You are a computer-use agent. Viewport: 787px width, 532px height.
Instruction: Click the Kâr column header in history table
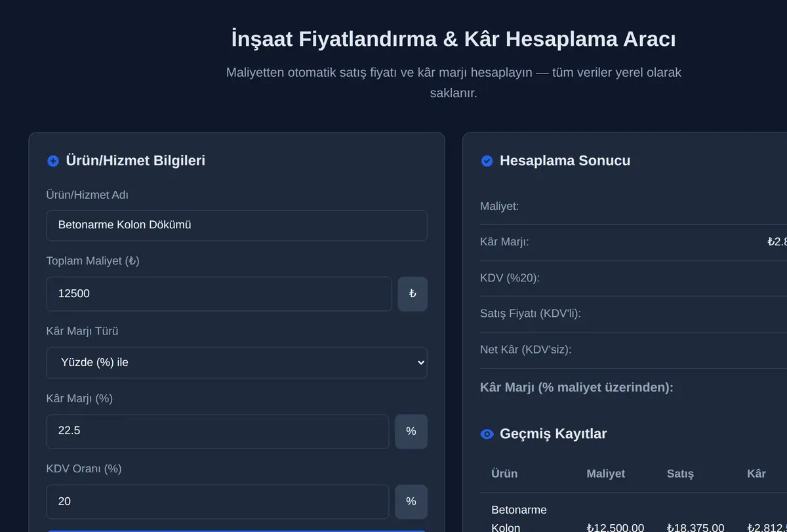coord(756,474)
